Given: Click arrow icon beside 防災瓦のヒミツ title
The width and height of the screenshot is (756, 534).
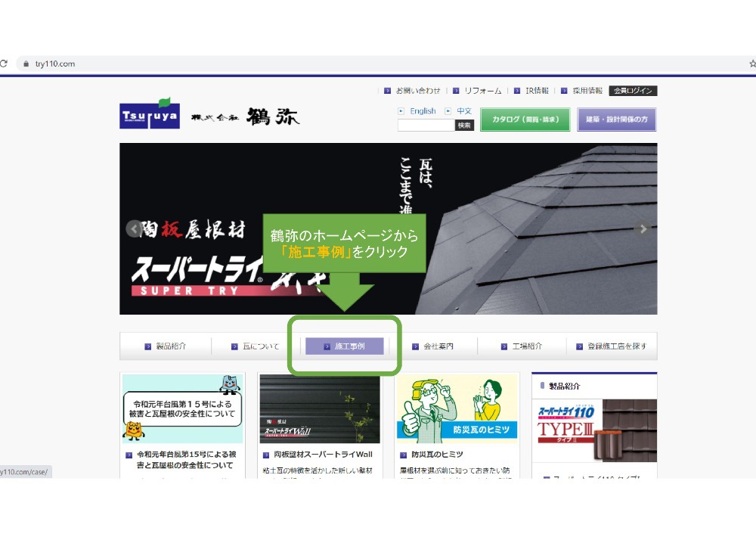Looking at the screenshot, I should tap(403, 455).
